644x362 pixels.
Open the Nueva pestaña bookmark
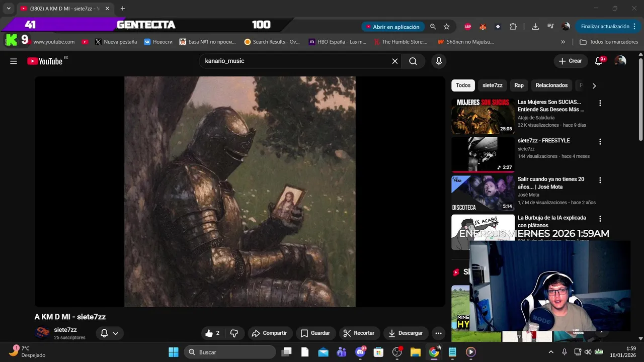point(116,42)
